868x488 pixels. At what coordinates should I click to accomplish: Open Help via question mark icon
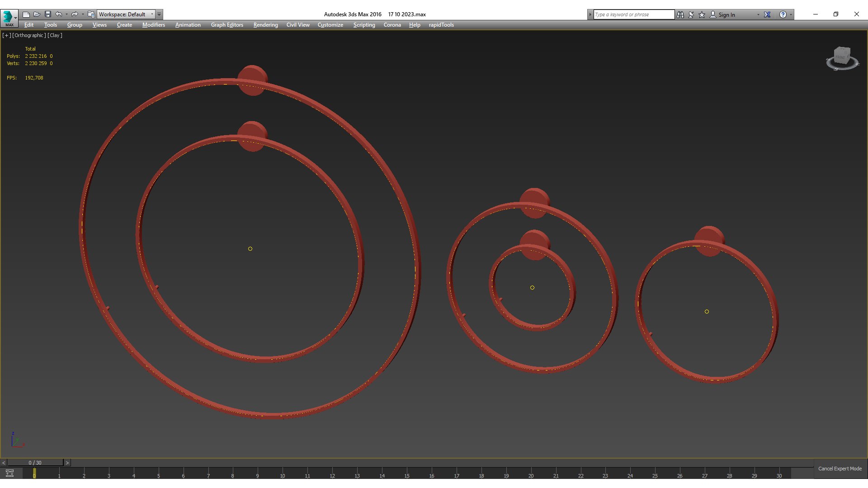pyautogui.click(x=783, y=14)
